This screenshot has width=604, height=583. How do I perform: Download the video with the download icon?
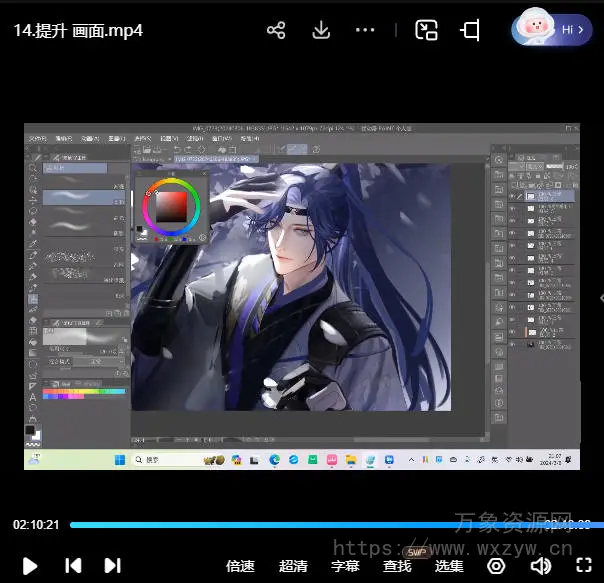pyautogui.click(x=321, y=30)
